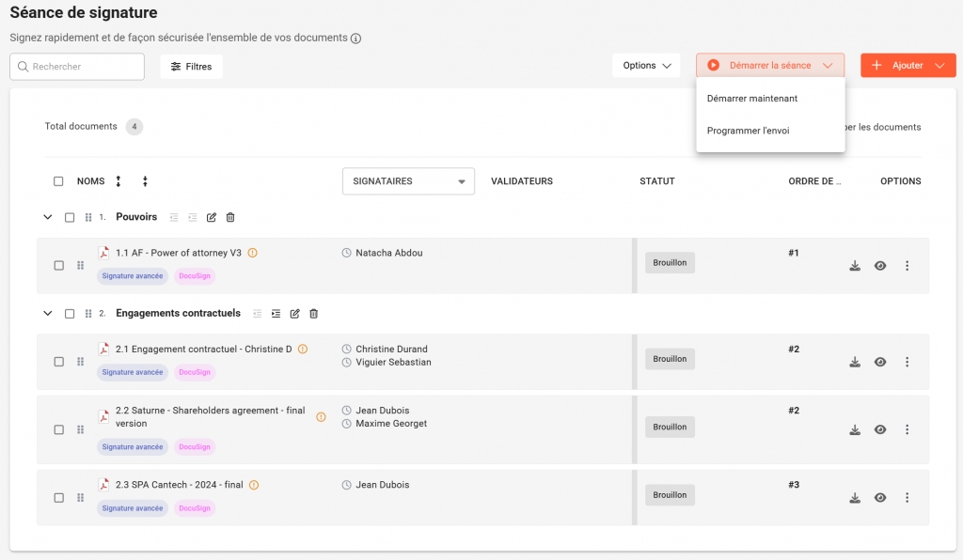Grab the drag handle for Engagement contractuel - Christine D

tap(81, 362)
